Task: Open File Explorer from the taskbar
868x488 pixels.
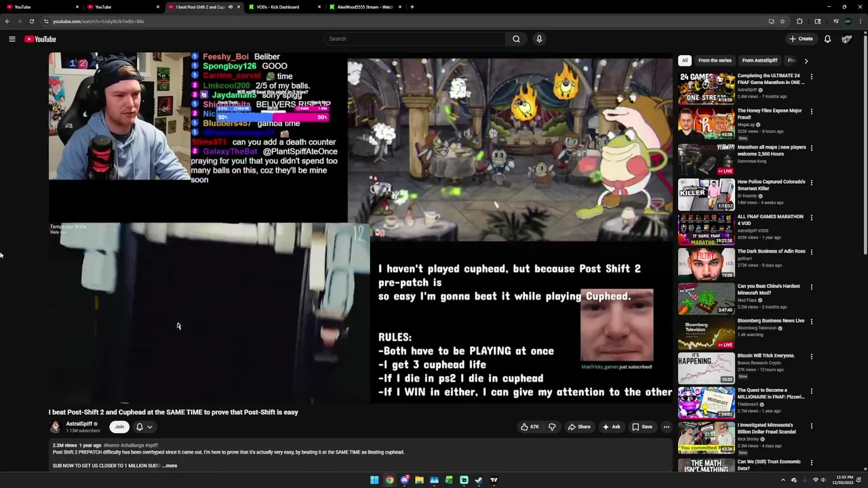Action: 419,480
